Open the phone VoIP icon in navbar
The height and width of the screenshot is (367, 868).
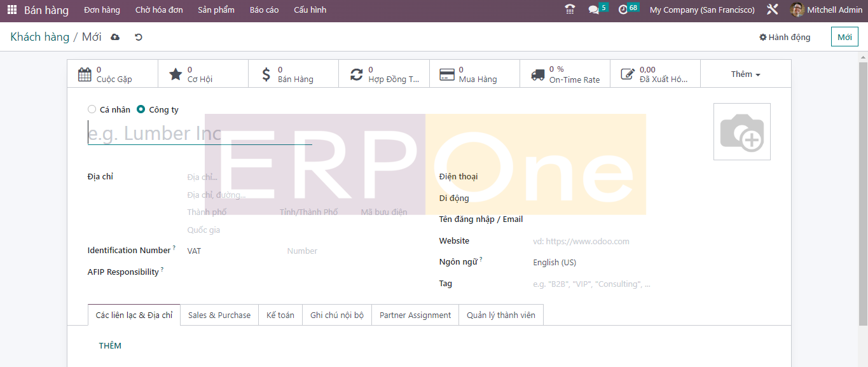(570, 10)
